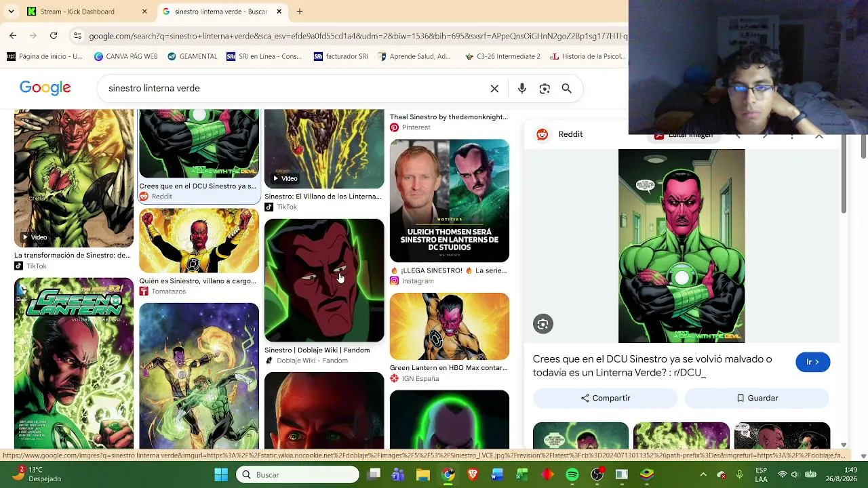
Task: Click the browser address bar URL
Action: (357, 36)
